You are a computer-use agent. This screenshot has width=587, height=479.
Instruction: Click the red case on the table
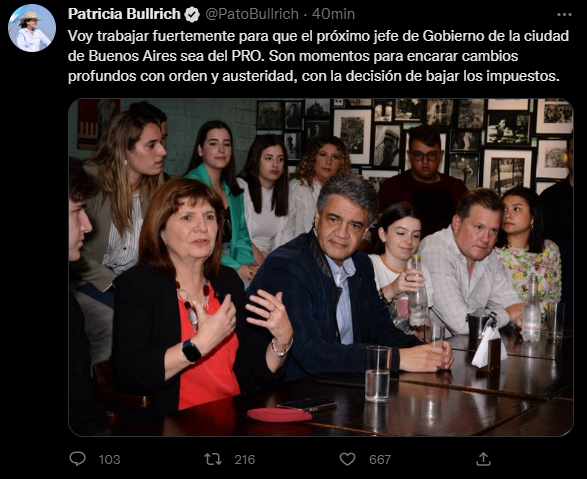pyautogui.click(x=279, y=415)
